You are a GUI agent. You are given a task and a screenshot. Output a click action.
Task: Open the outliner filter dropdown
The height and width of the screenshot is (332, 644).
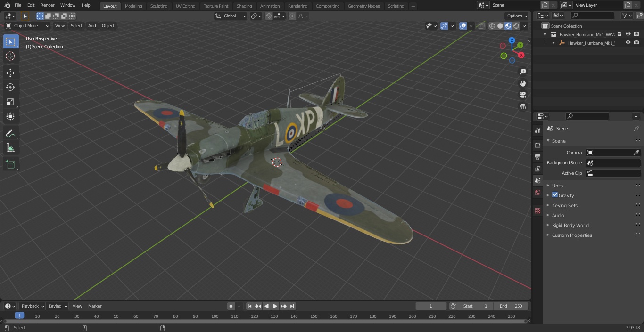pos(627,16)
